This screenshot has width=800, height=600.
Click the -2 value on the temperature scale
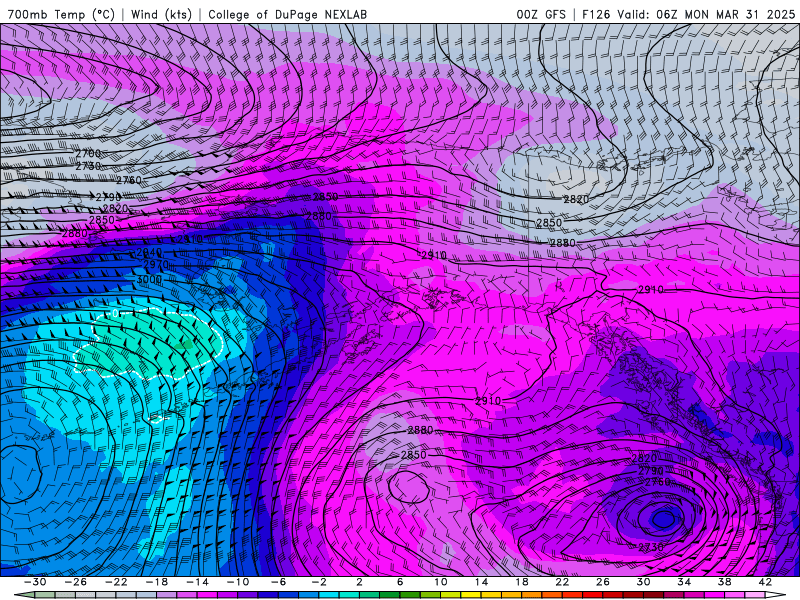coord(319,582)
